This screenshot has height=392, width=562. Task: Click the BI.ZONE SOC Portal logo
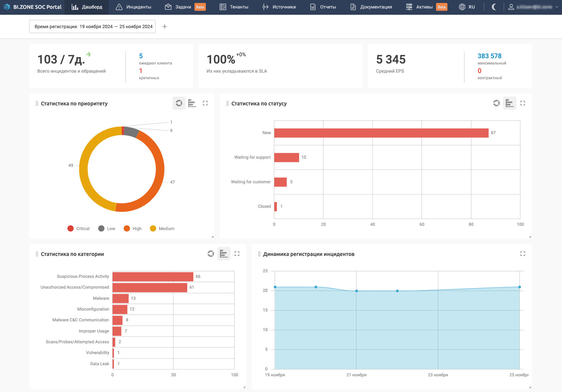(x=33, y=7)
